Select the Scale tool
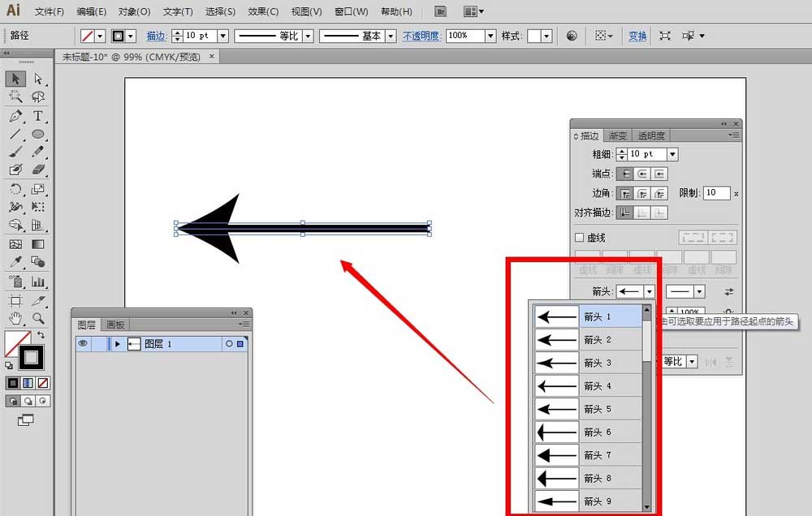The image size is (812, 516). 38,189
